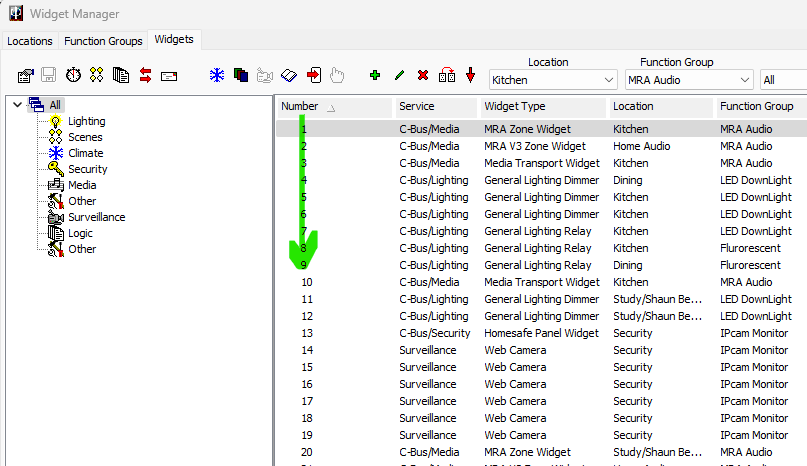Click the copy widget dice icon
This screenshot has height=466, width=807.
[447, 75]
